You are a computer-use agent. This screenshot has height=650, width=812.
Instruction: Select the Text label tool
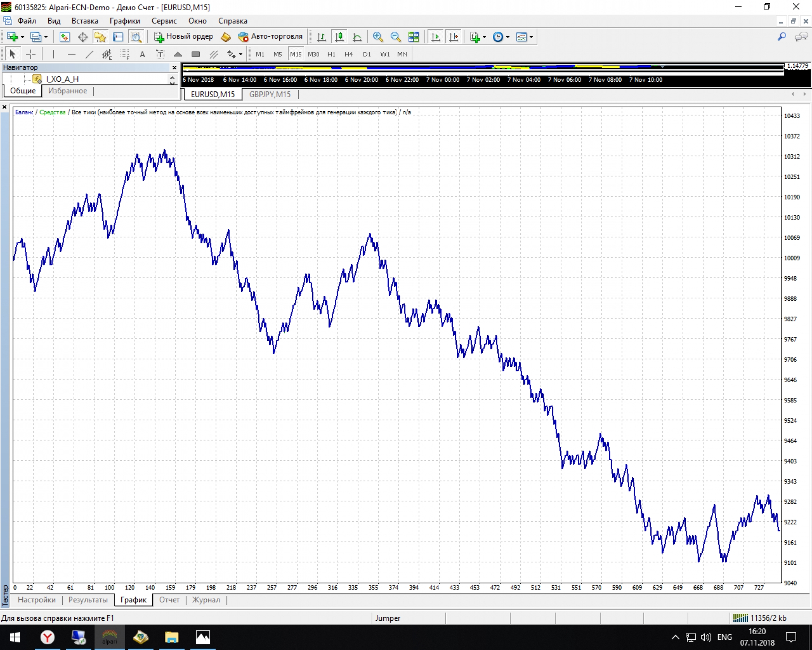160,54
